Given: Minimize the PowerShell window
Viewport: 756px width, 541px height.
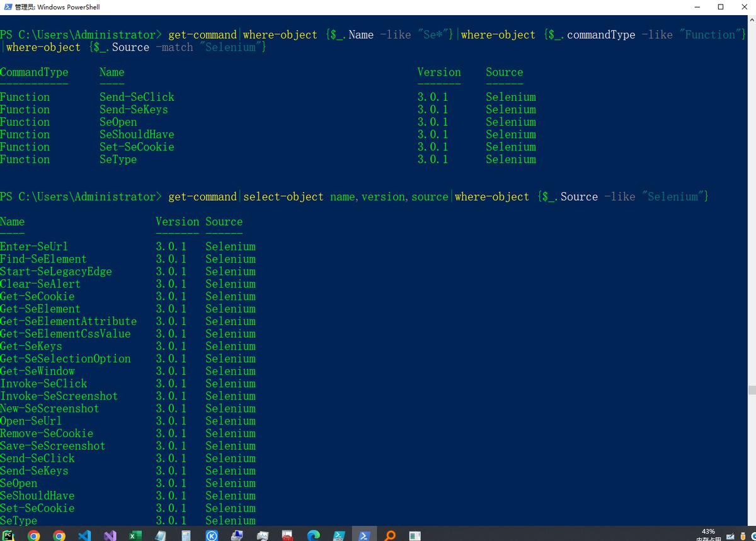Looking at the screenshot, I should click(x=697, y=7).
